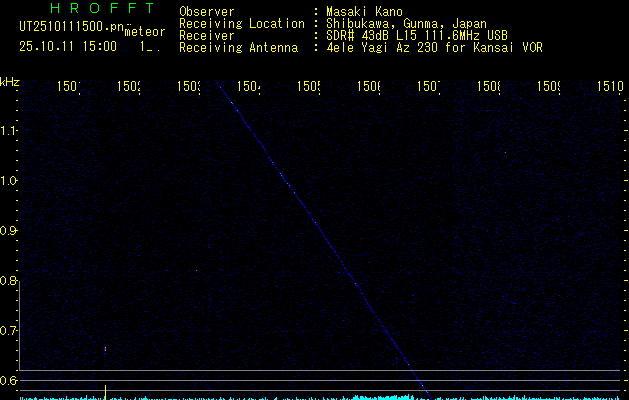
Task: Click the word meteor in header
Action: tap(145, 32)
